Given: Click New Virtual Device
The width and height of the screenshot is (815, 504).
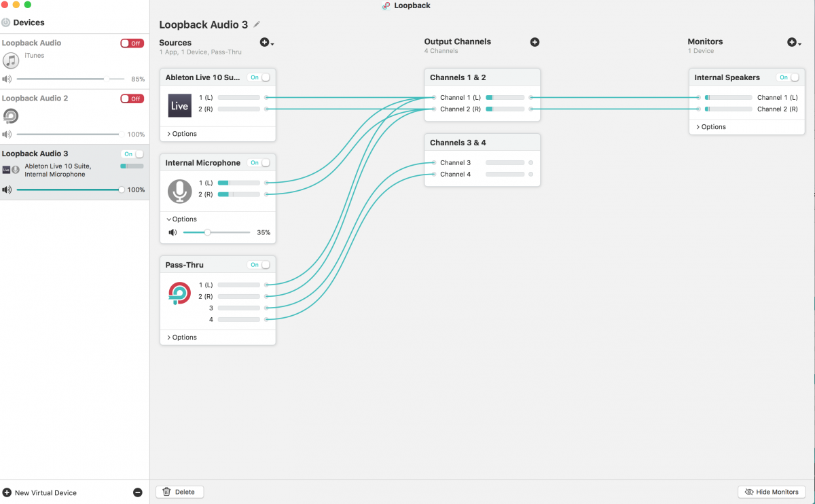Looking at the screenshot, I should pyautogui.click(x=46, y=493).
